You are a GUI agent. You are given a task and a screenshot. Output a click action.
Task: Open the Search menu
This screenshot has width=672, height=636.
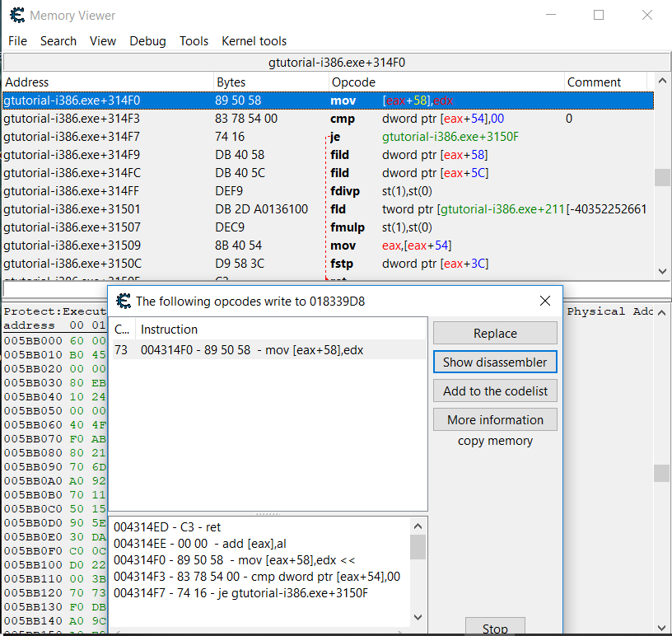tap(58, 40)
